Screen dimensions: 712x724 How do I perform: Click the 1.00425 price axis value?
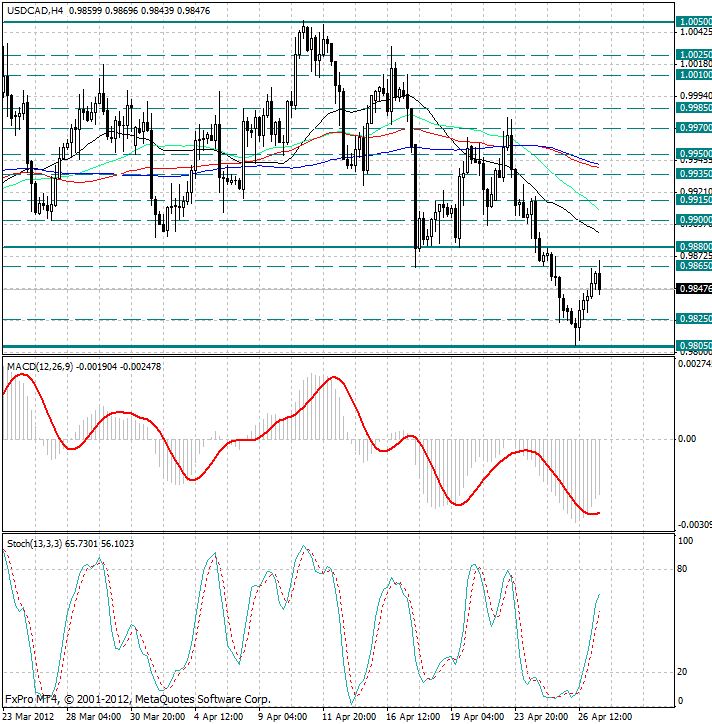[x=696, y=32]
